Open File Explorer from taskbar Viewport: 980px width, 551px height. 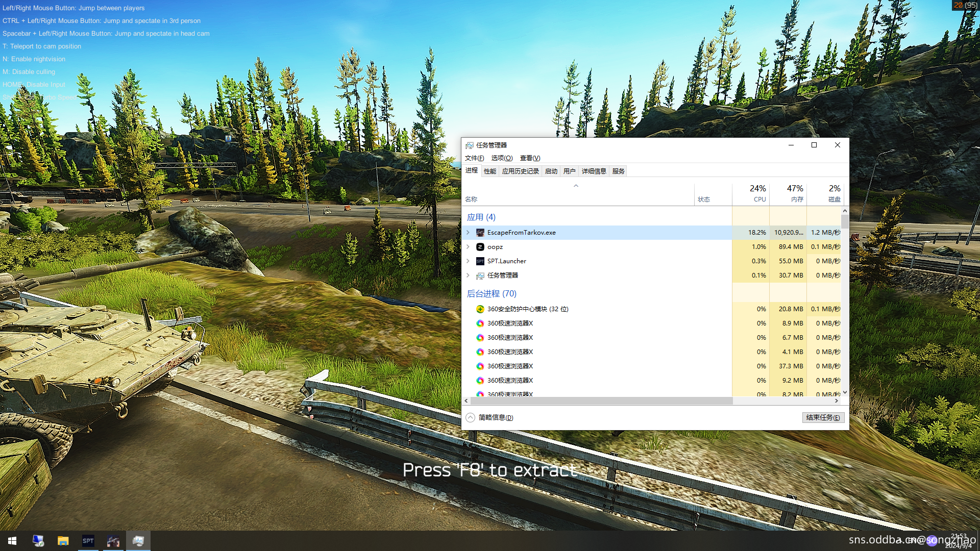tap(63, 541)
